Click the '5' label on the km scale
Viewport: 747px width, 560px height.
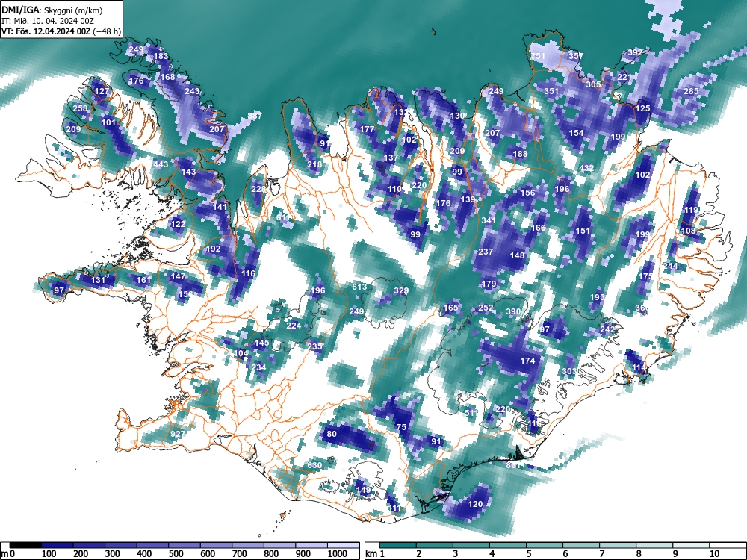[x=528, y=554]
